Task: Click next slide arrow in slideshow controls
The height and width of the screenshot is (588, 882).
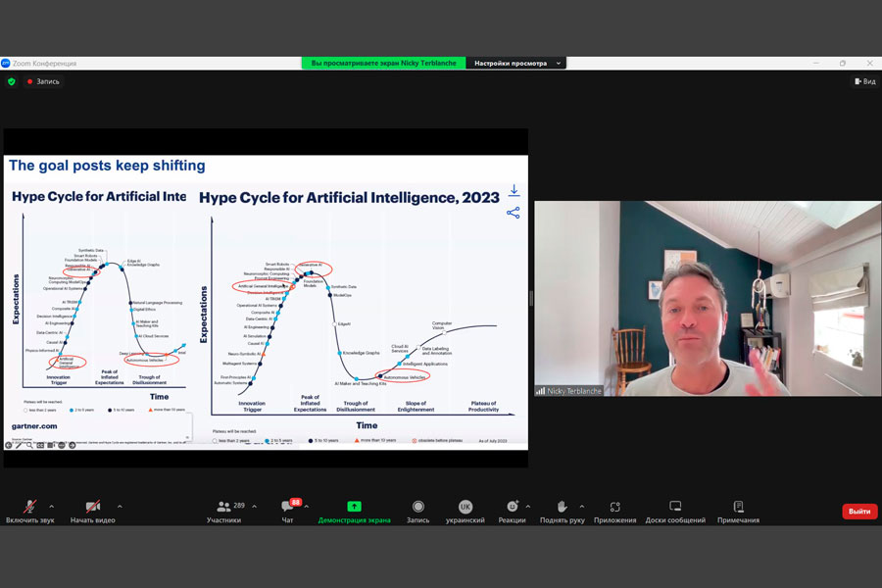Action: click(x=72, y=445)
